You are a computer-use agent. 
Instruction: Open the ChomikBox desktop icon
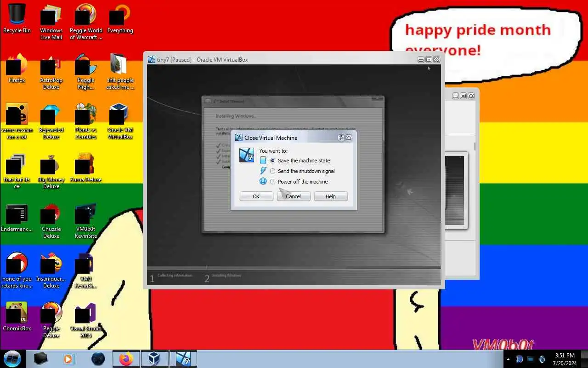click(x=17, y=316)
